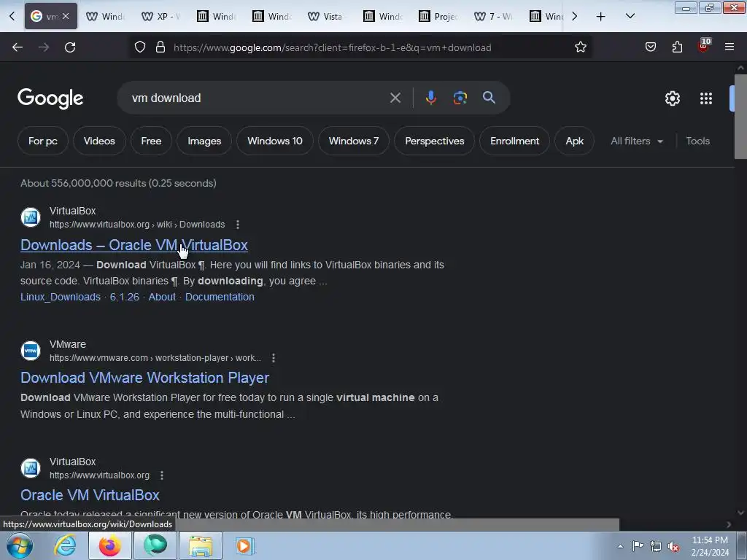Select Images filter chip
Screen dimensions: 747x560
pos(204,141)
